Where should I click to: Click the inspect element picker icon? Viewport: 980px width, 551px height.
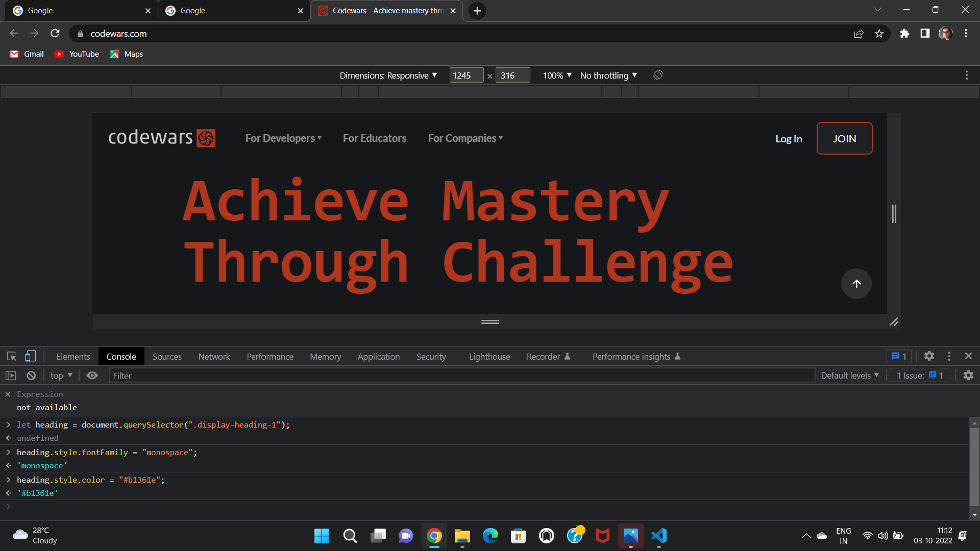(x=11, y=356)
